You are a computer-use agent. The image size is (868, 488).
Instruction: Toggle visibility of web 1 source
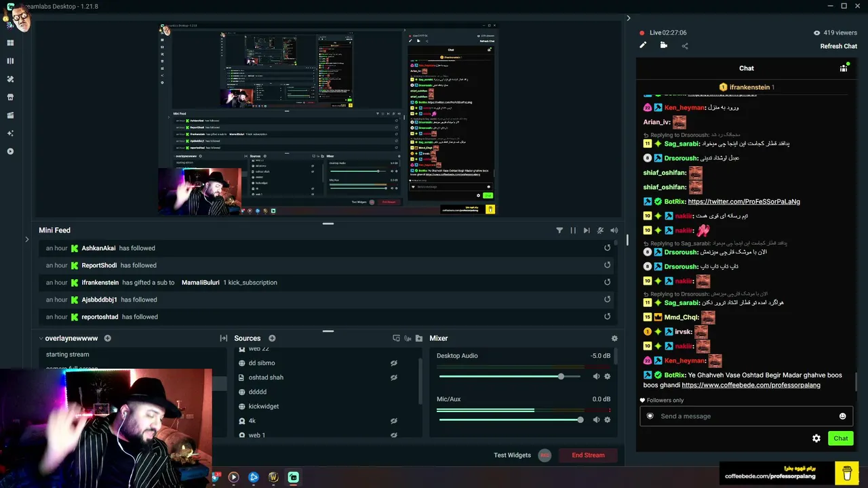[393, 435]
